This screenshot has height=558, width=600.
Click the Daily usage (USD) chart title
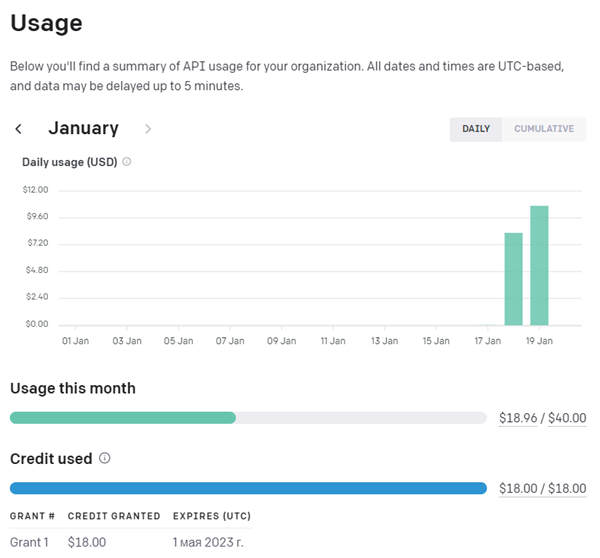pos(70,162)
